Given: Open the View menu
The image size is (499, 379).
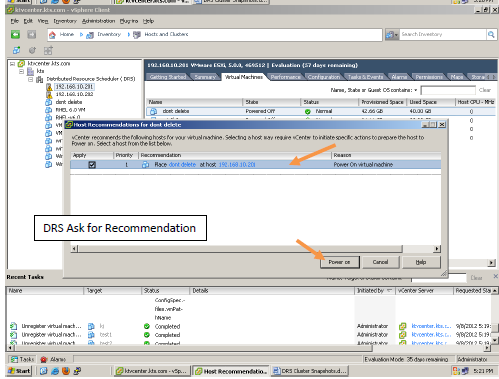Looking at the screenshot, I should 43,21.
